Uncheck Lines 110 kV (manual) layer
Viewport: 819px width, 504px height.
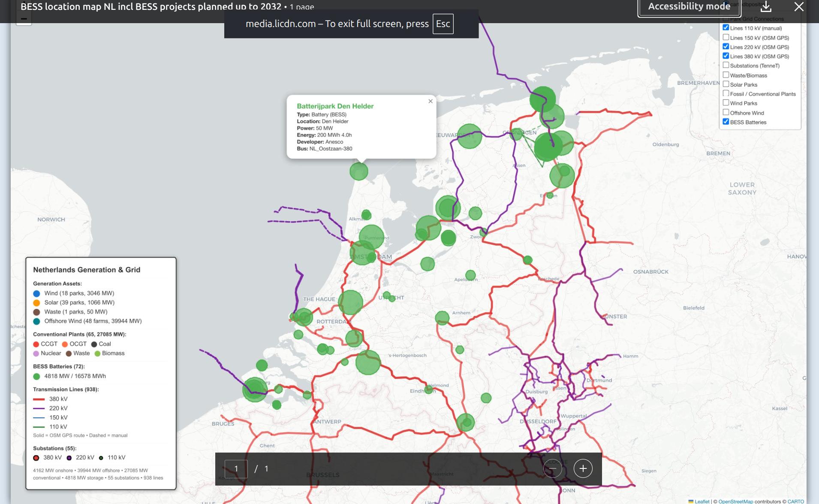coord(726,28)
